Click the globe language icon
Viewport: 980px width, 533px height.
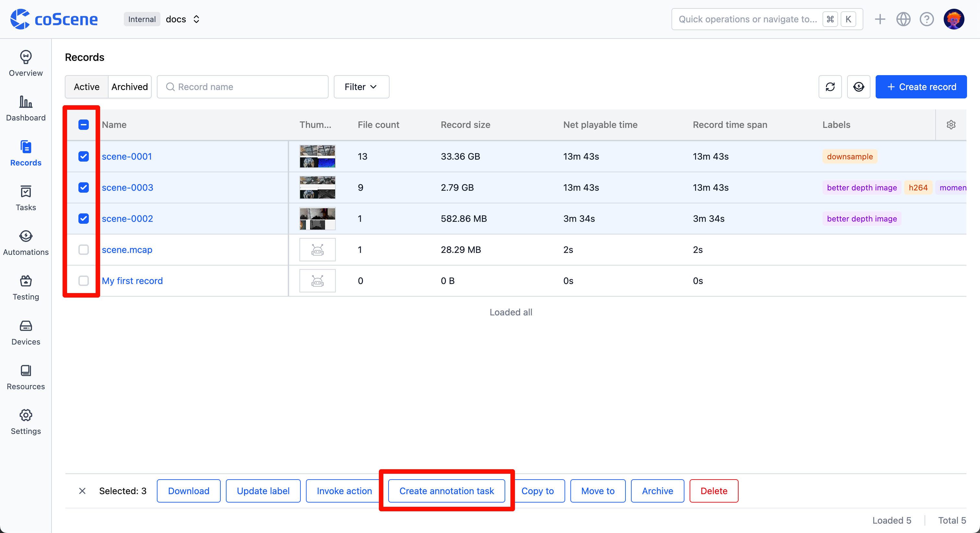[903, 19]
